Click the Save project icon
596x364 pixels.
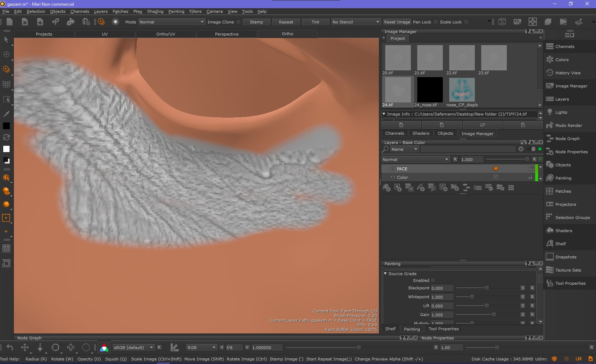coord(40,22)
